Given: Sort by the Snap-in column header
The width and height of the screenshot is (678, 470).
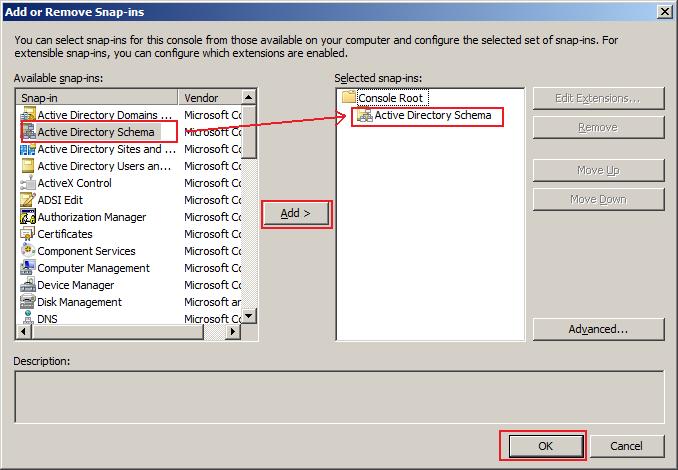Looking at the screenshot, I should 97,98.
